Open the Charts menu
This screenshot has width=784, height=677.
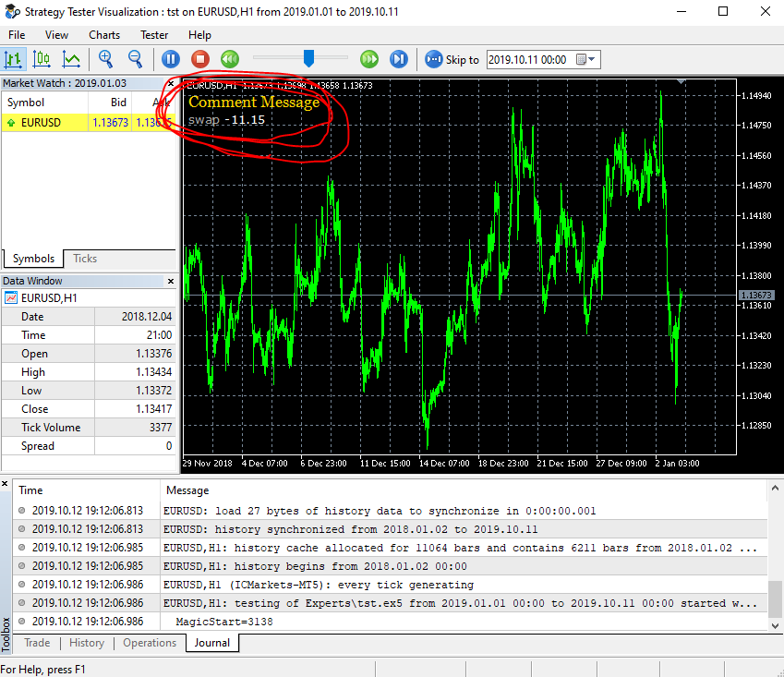pyautogui.click(x=104, y=35)
